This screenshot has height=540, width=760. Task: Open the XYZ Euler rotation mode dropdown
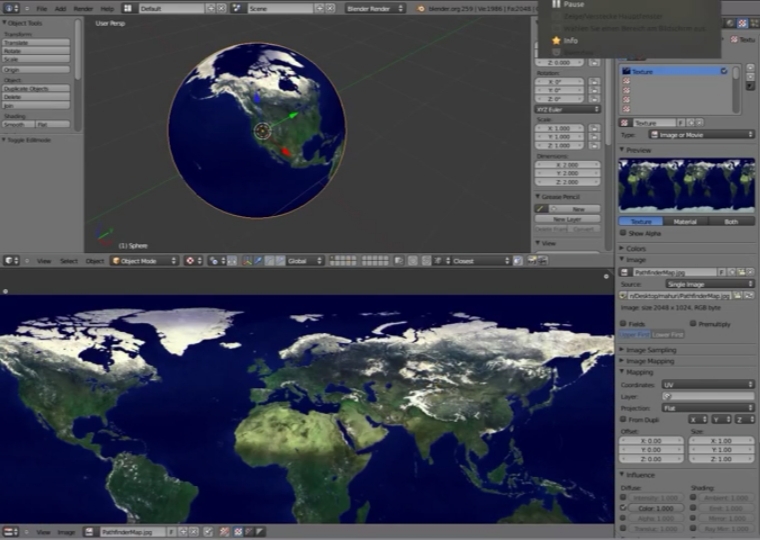click(568, 110)
